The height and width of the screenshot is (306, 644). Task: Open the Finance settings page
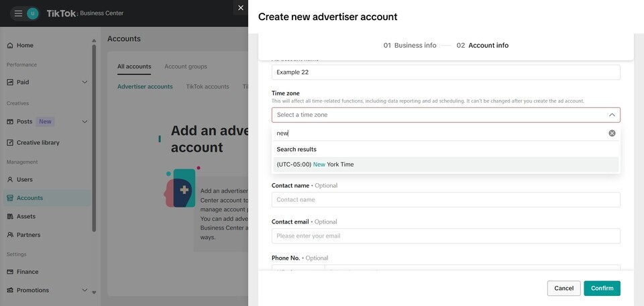28,272
